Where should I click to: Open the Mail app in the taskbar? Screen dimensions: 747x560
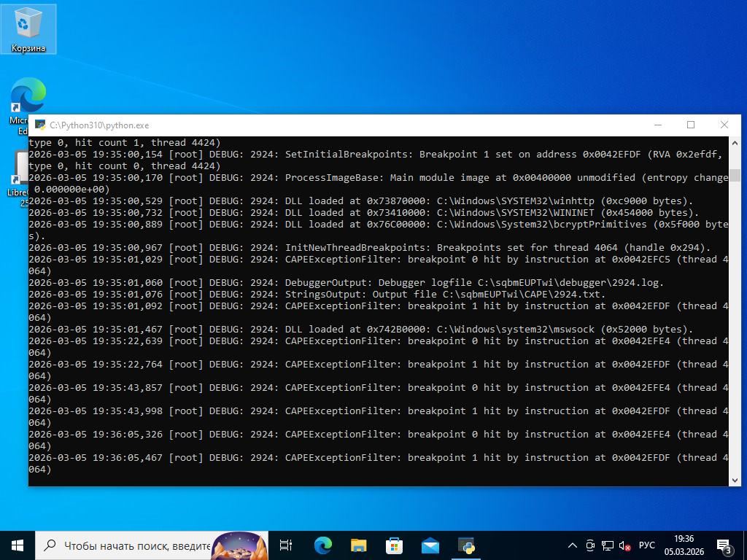(430, 545)
